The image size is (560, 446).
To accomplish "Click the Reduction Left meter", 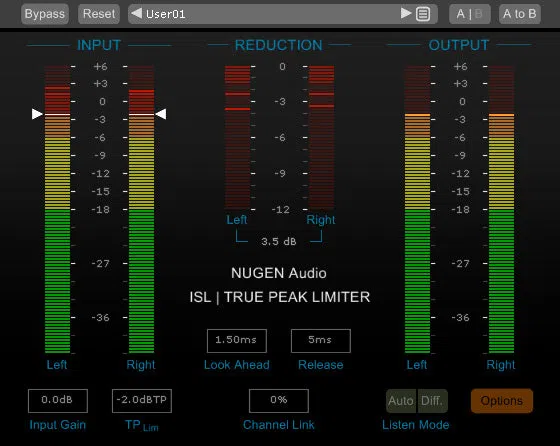I will coord(238,137).
